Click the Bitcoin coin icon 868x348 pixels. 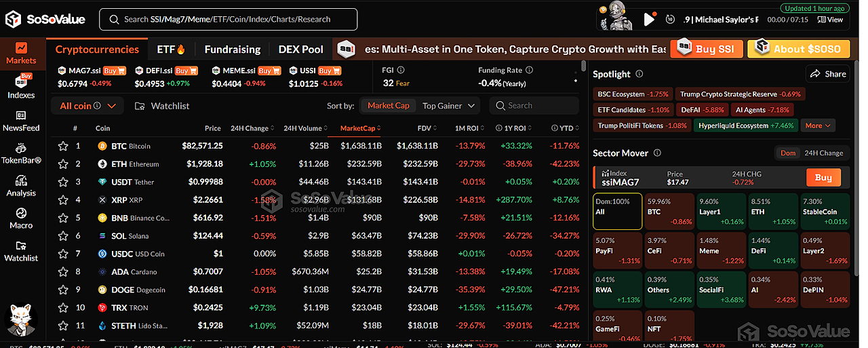(102, 146)
